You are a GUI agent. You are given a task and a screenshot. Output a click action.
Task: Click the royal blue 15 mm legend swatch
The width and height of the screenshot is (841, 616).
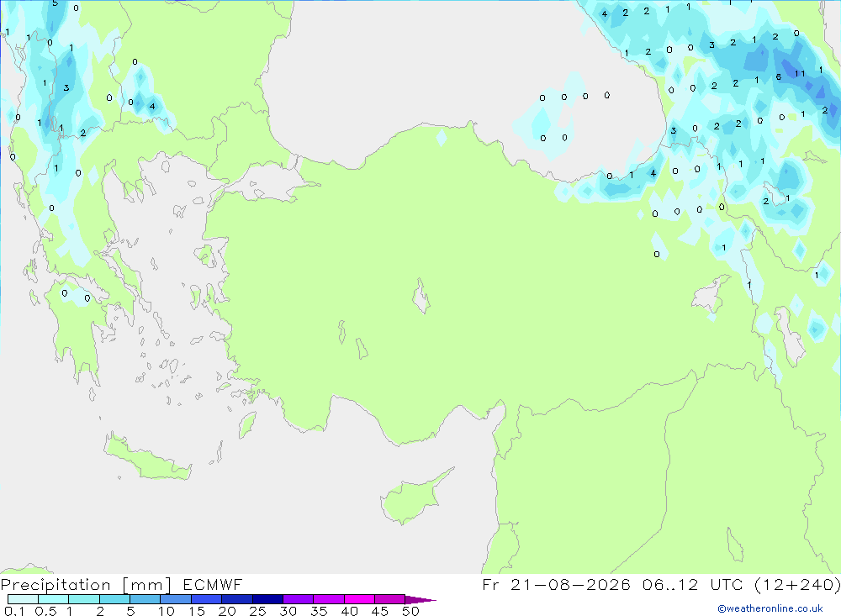pyautogui.click(x=206, y=599)
